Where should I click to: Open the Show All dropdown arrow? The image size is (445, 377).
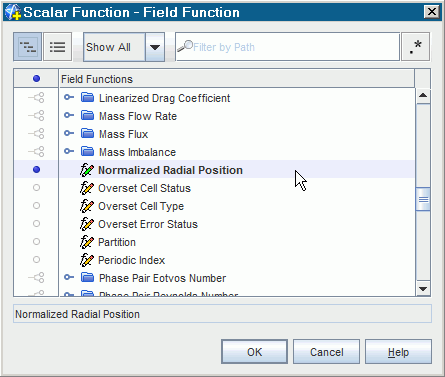pyautogui.click(x=155, y=47)
